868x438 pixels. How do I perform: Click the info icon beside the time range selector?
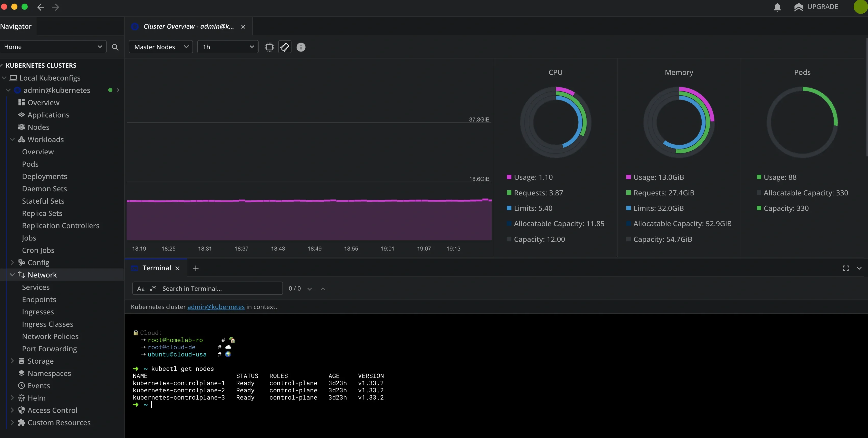click(x=300, y=47)
